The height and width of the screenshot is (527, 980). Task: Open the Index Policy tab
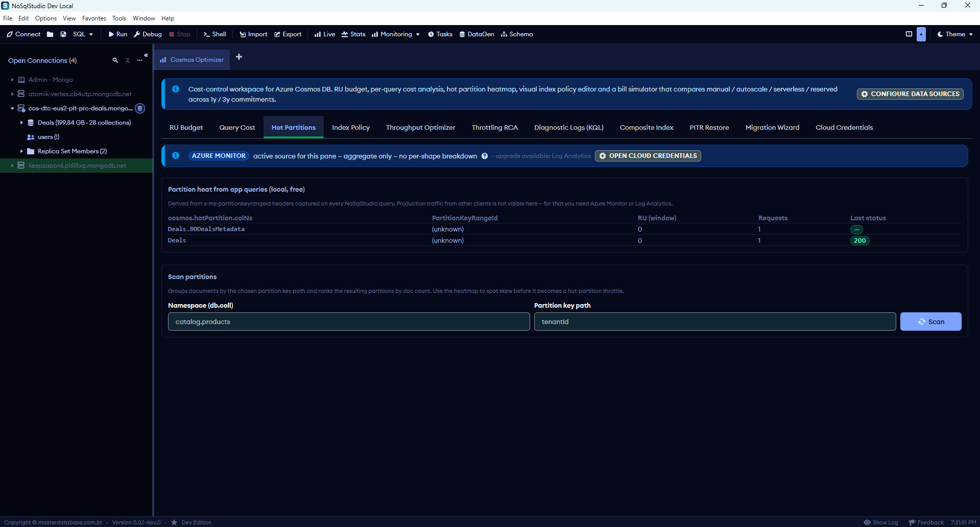[351, 128]
